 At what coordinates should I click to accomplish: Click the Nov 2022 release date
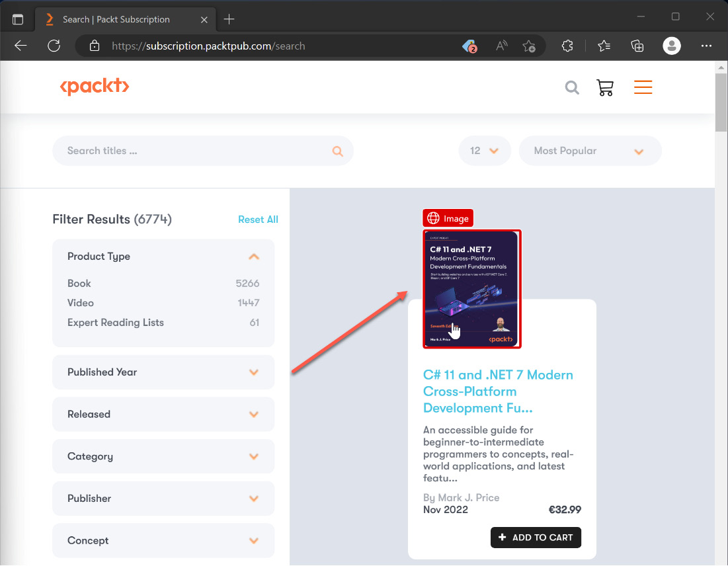pyautogui.click(x=445, y=510)
